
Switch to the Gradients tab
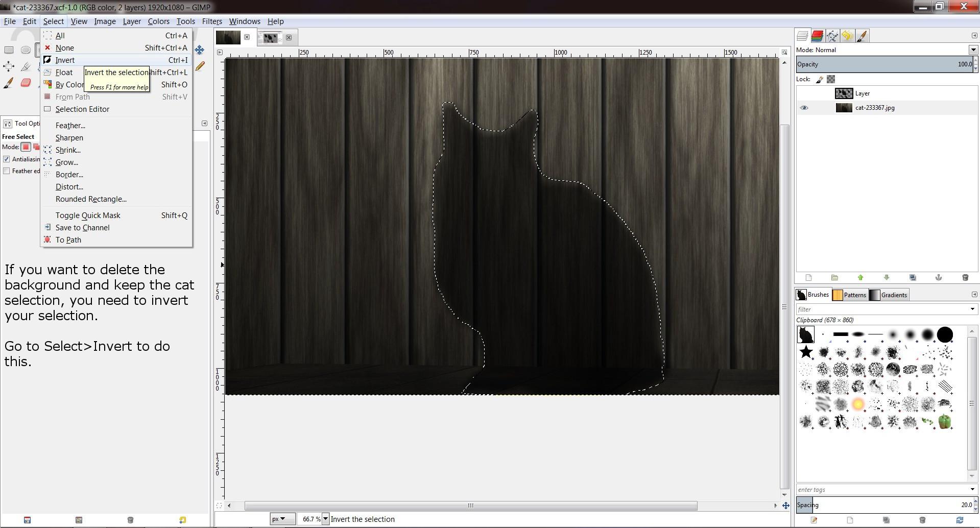889,295
